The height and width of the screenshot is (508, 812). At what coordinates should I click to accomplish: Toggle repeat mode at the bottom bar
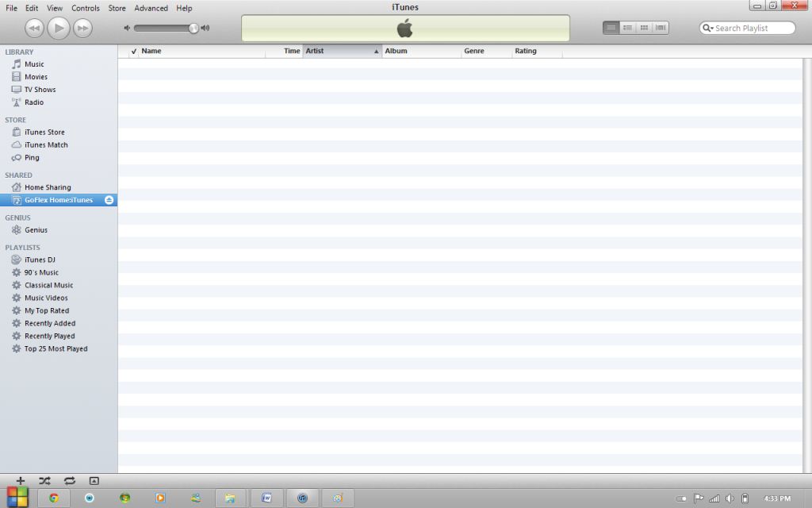coord(70,480)
